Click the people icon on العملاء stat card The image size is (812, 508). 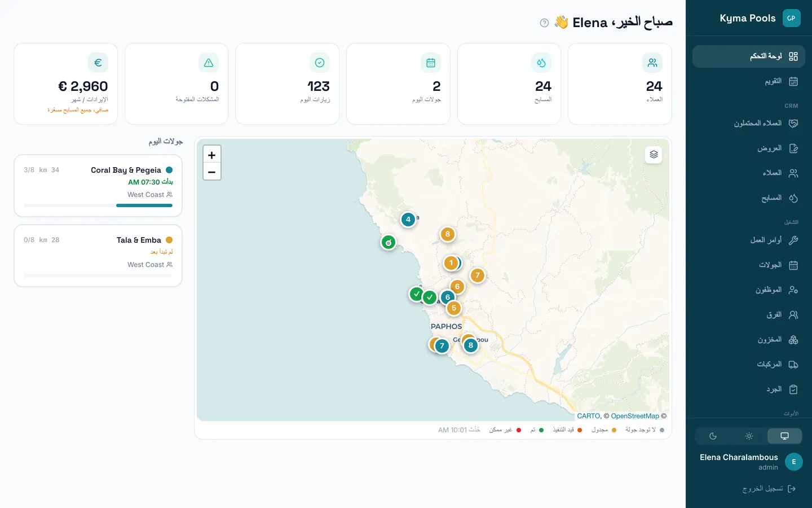652,63
